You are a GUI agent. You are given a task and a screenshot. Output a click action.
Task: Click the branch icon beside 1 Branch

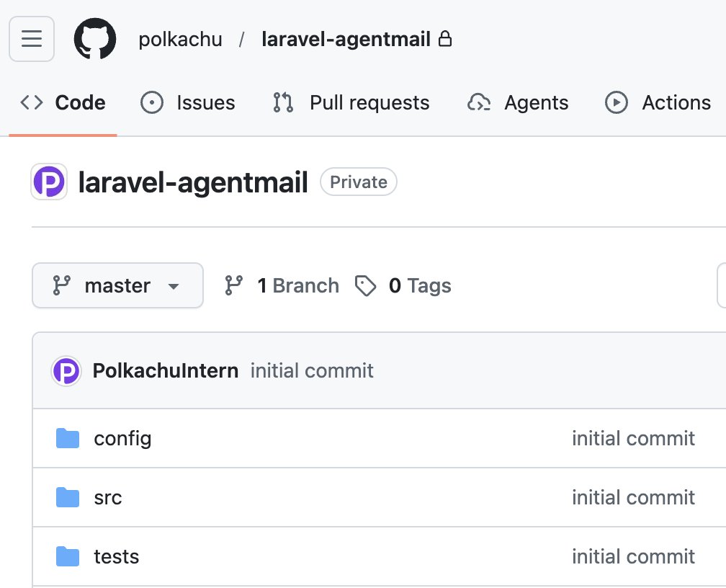[x=233, y=286]
